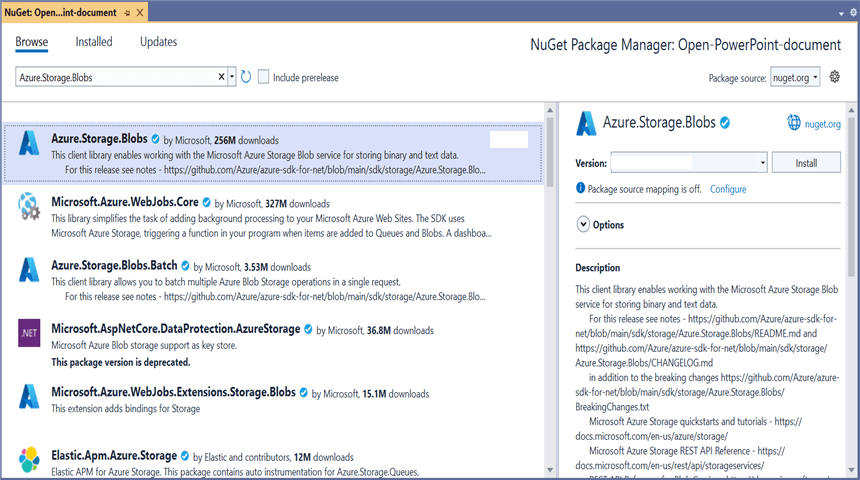Open the Updates tab

pos(159,42)
